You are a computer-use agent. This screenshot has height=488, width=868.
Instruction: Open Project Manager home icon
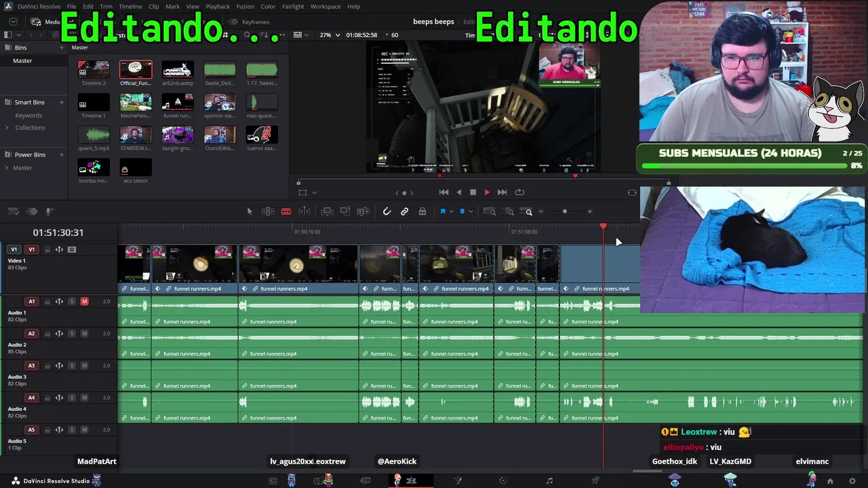point(830,481)
